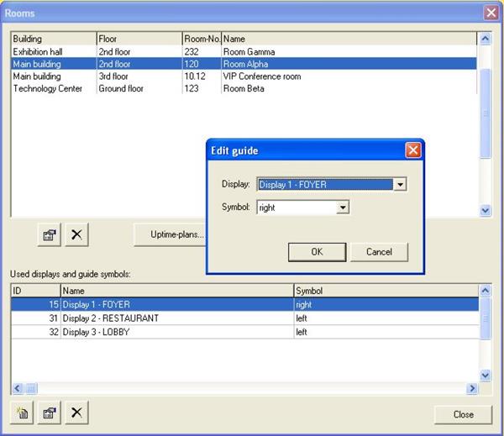Open Uptime-plans button

[171, 234]
